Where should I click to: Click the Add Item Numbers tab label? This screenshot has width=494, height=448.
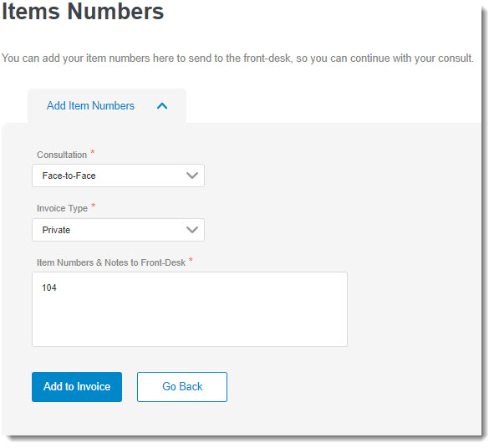tap(90, 105)
